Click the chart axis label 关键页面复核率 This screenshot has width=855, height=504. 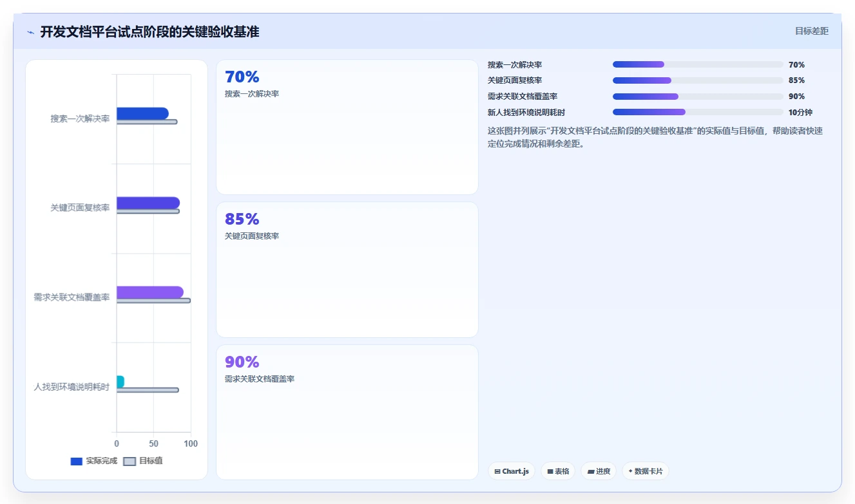tap(80, 208)
